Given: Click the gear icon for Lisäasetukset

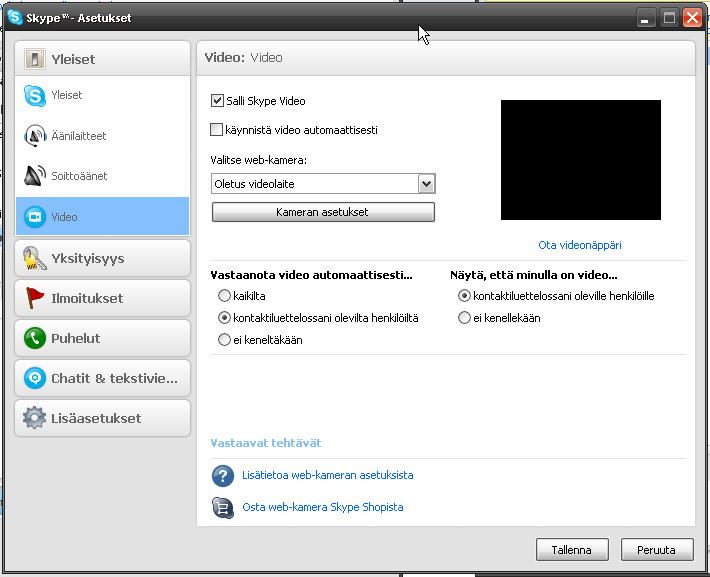Looking at the screenshot, I should coord(35,418).
